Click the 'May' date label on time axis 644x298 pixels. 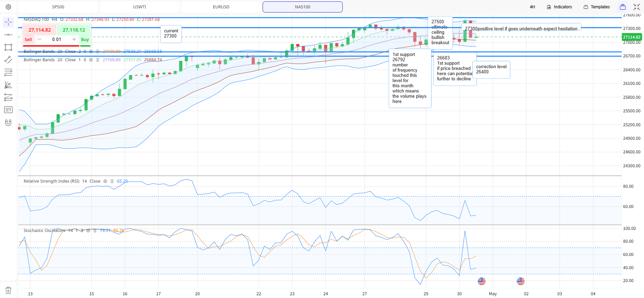tap(493, 294)
